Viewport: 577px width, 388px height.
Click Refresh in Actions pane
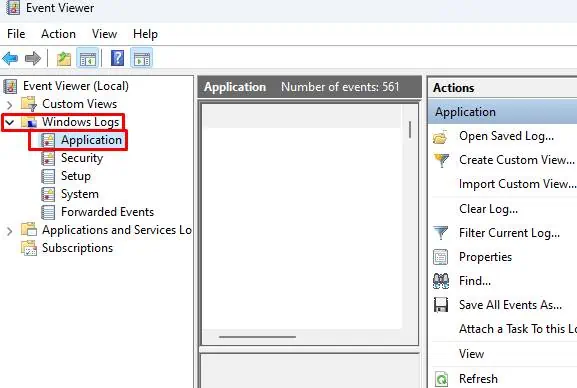coord(478,379)
